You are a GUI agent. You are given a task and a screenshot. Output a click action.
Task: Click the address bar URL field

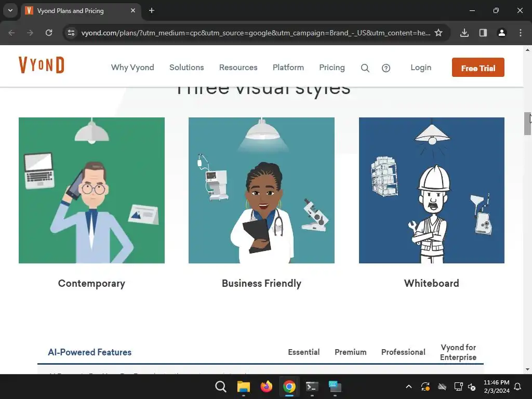256,33
